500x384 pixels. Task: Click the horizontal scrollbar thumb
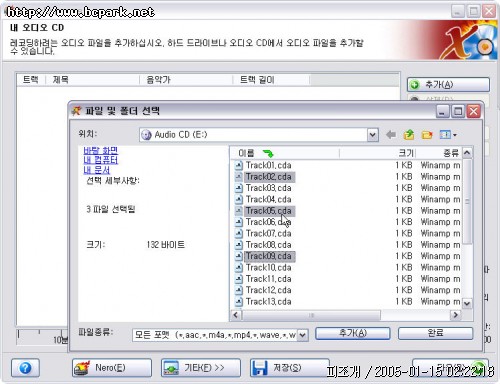pyautogui.click(x=311, y=315)
